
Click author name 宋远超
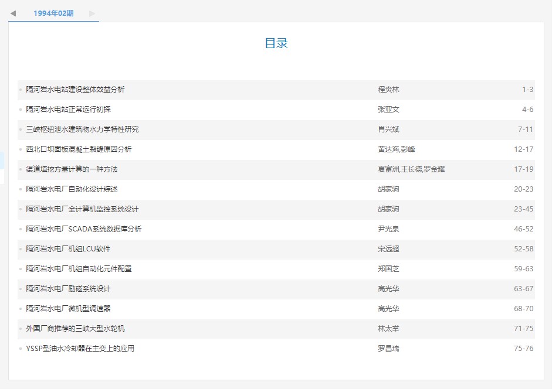pyautogui.click(x=388, y=249)
